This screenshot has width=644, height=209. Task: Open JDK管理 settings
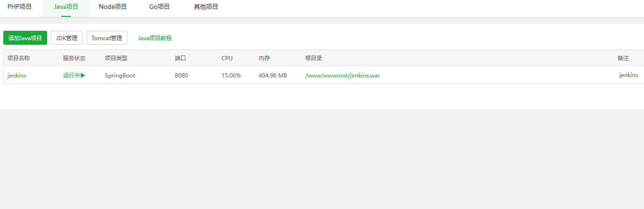(67, 38)
